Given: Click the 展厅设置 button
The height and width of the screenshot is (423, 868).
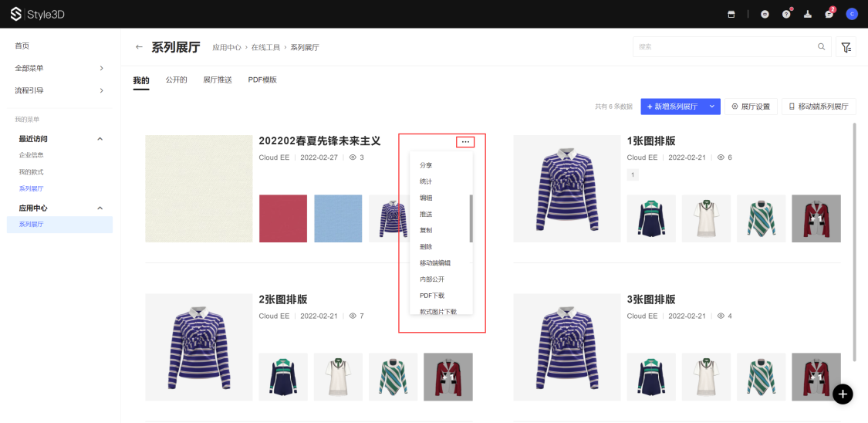Looking at the screenshot, I should [751, 107].
